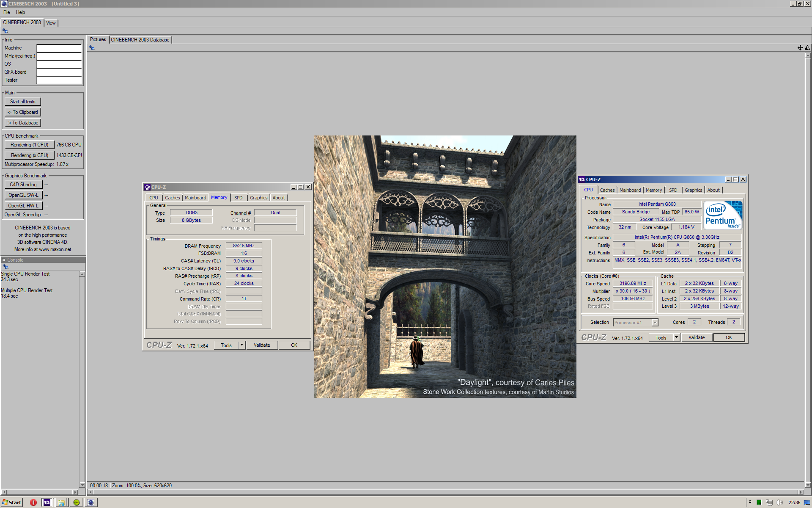Click the Daylight rendered picture
Screen dimensions: 812x508
coord(445,267)
